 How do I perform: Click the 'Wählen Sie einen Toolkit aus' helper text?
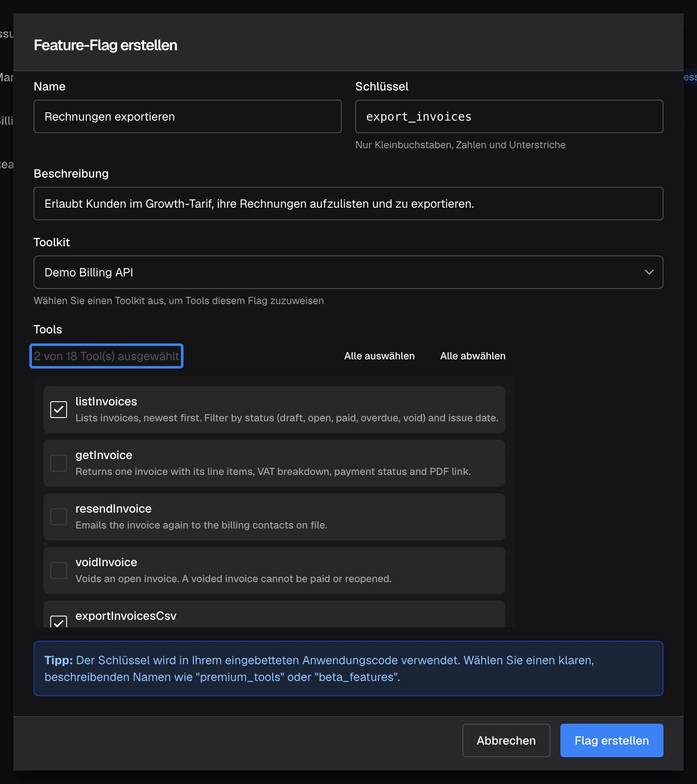pyautogui.click(x=179, y=301)
